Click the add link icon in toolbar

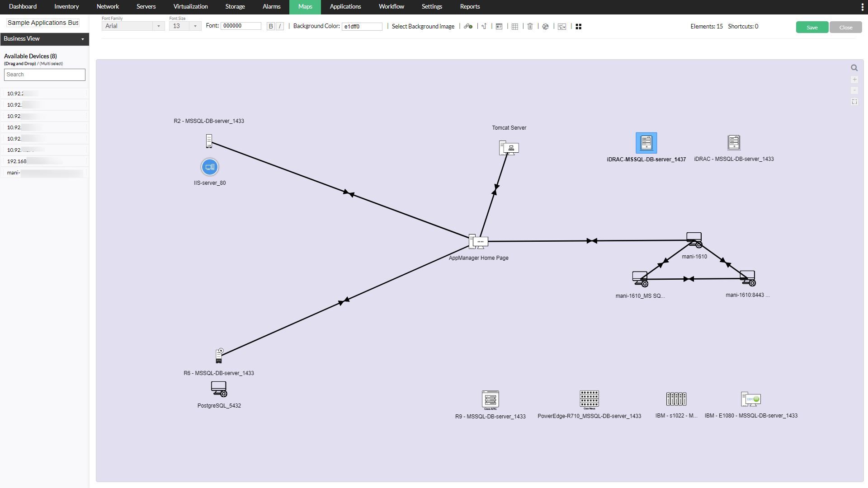click(468, 27)
